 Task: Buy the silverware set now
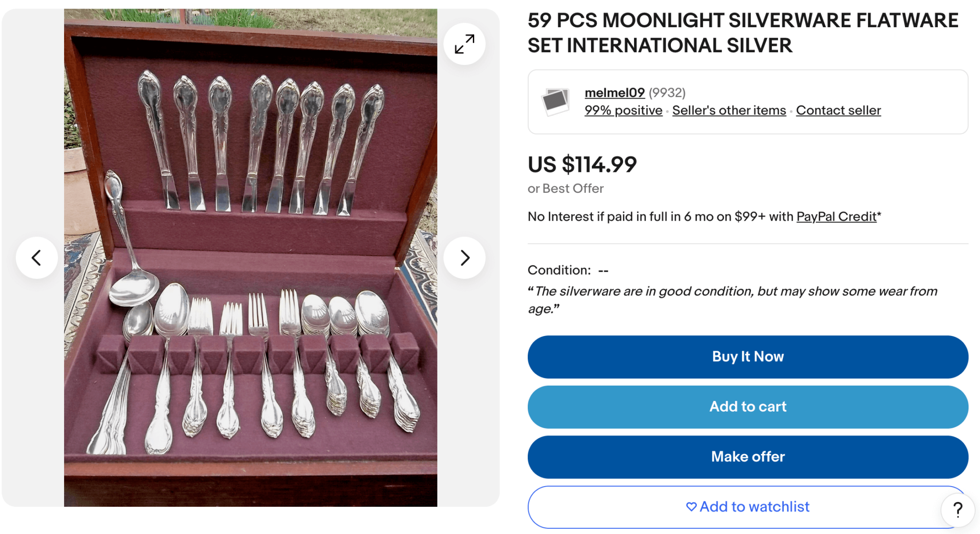pos(747,356)
